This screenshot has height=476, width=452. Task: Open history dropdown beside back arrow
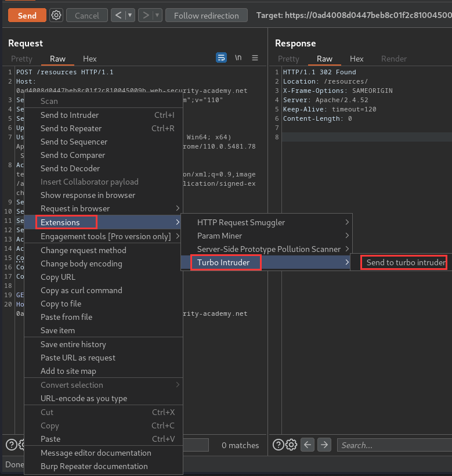tap(130, 15)
